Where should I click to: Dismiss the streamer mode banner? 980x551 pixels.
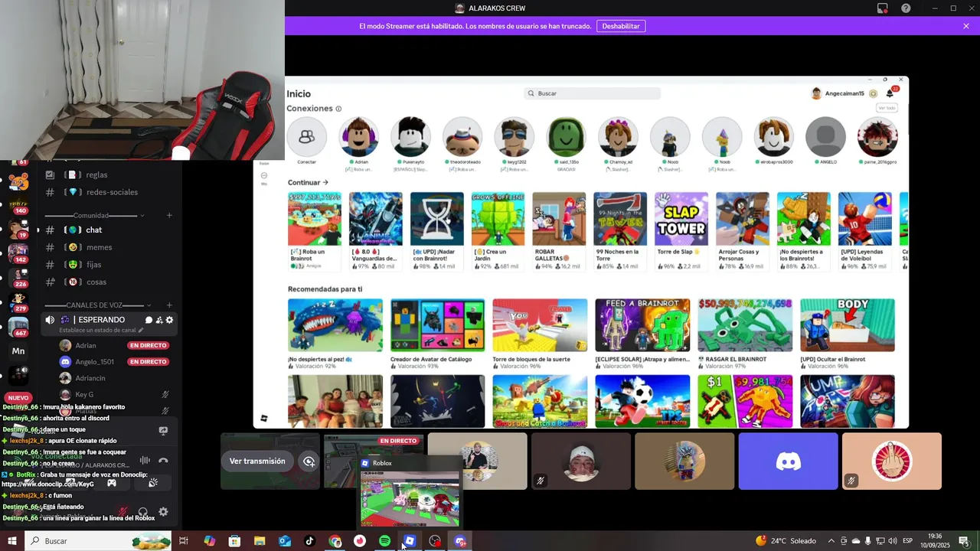[x=966, y=26]
